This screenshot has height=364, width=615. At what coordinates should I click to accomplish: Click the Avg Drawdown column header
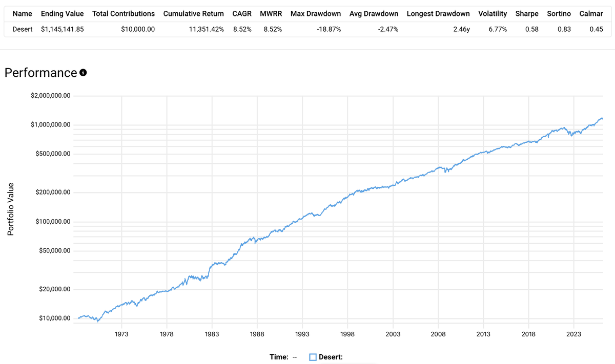tap(374, 14)
